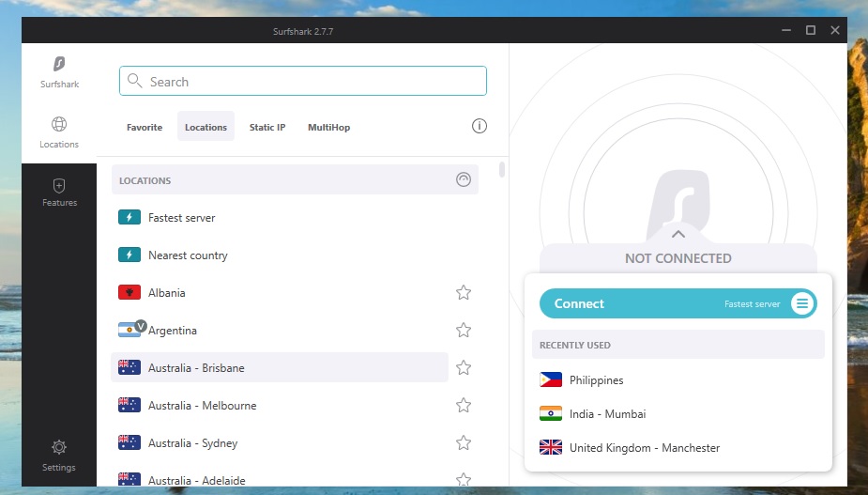Click into the Search field
The image size is (868, 495).
303,81
